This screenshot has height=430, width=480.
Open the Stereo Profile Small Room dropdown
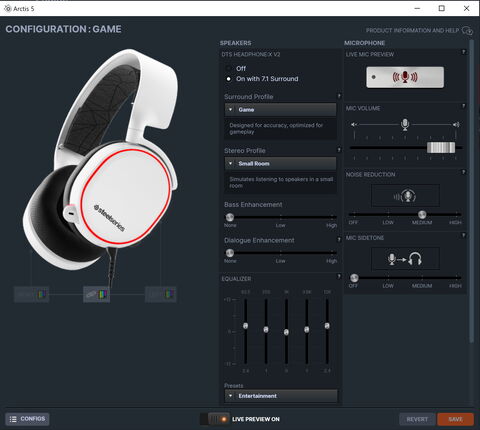click(280, 164)
